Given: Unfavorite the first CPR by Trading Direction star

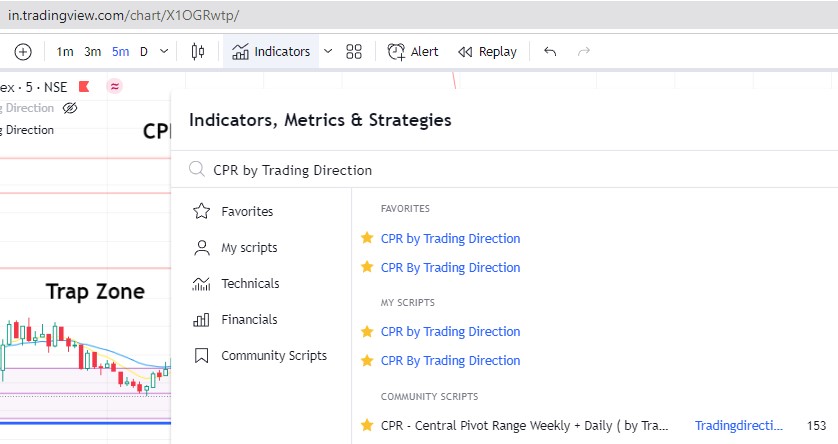Looking at the screenshot, I should coord(367,238).
